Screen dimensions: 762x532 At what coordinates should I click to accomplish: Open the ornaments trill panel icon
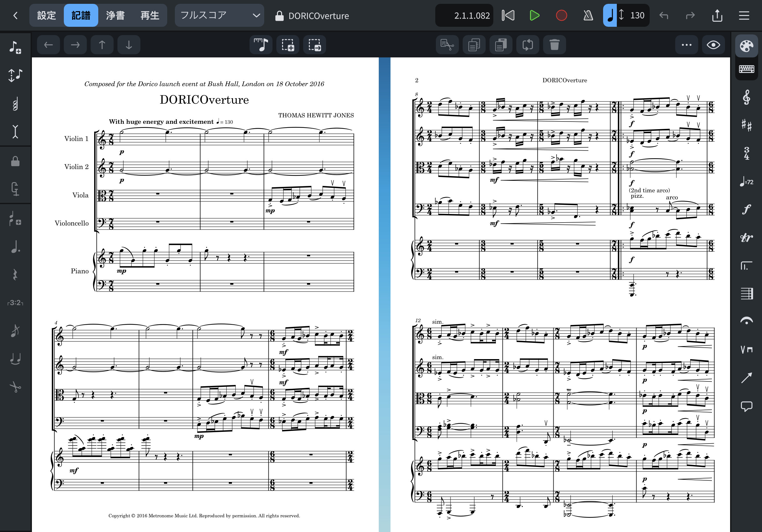pyautogui.click(x=746, y=237)
